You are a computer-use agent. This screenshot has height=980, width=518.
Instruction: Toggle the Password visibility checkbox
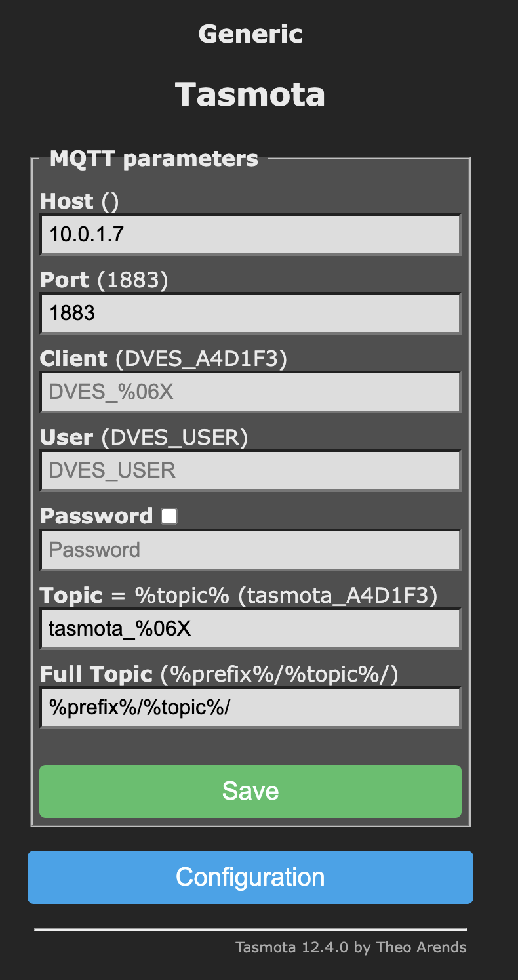click(169, 516)
